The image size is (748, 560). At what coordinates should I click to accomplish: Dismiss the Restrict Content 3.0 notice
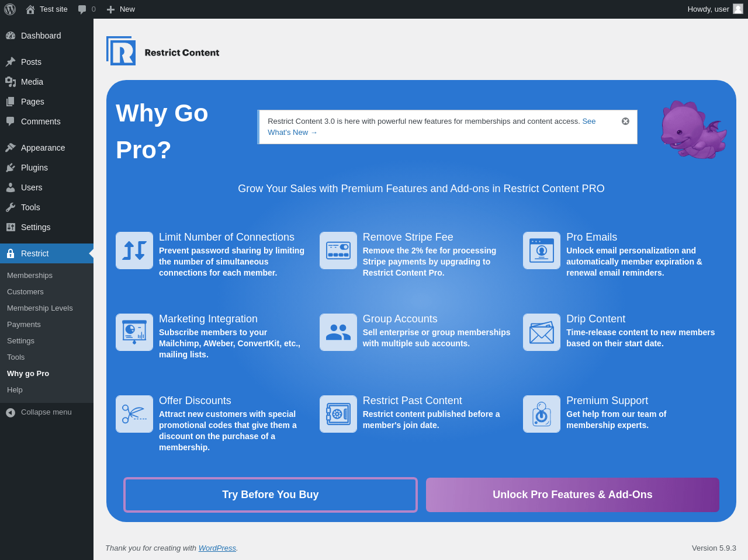coord(625,121)
